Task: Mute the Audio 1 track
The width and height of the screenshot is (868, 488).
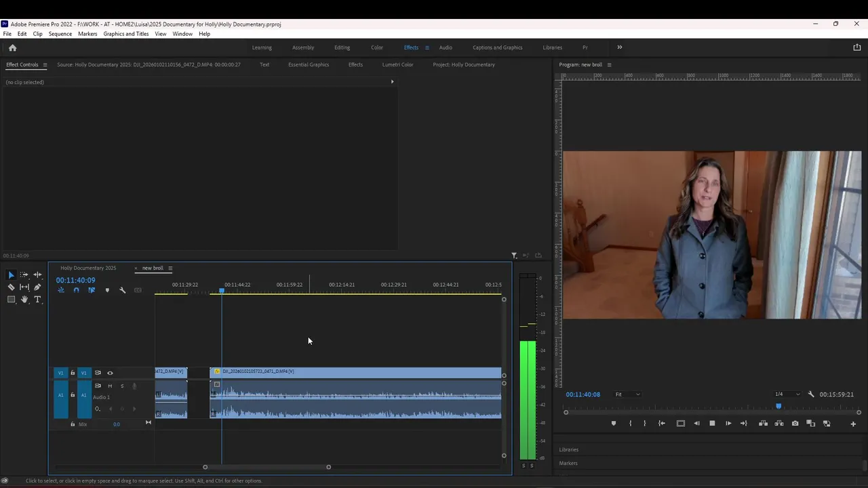Action: (110, 386)
